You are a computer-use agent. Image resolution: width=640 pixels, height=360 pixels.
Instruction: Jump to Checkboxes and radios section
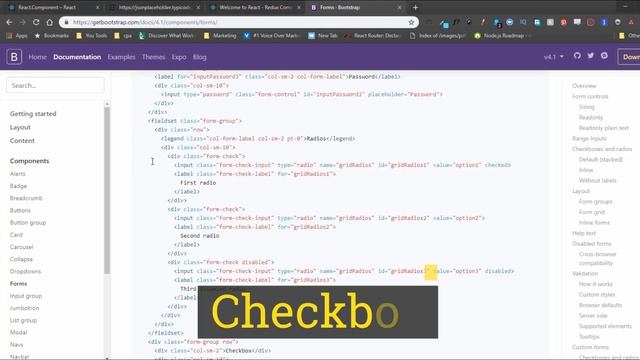pos(602,149)
